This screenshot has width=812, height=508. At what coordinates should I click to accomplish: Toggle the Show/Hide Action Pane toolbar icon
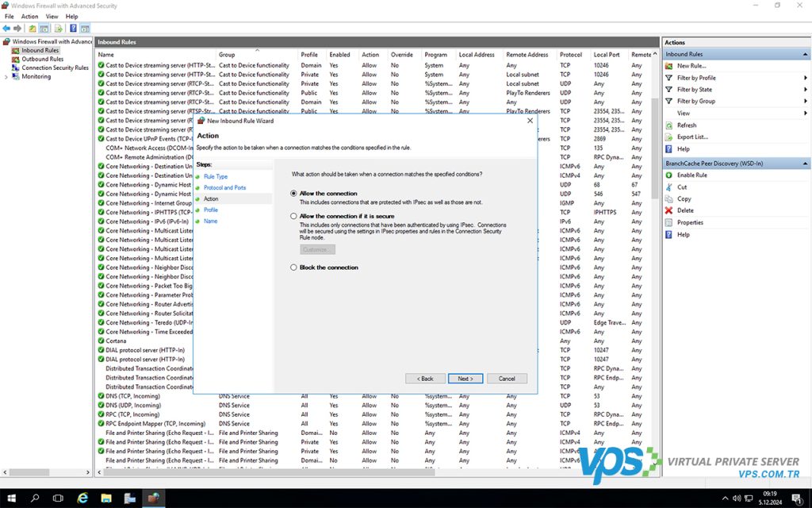tap(85, 29)
